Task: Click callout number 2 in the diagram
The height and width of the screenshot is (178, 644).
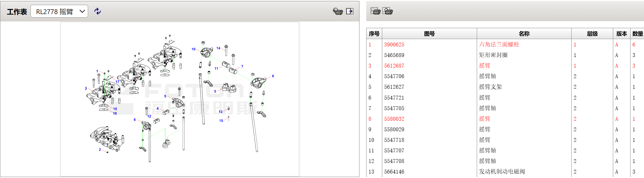Action: tap(100, 150)
